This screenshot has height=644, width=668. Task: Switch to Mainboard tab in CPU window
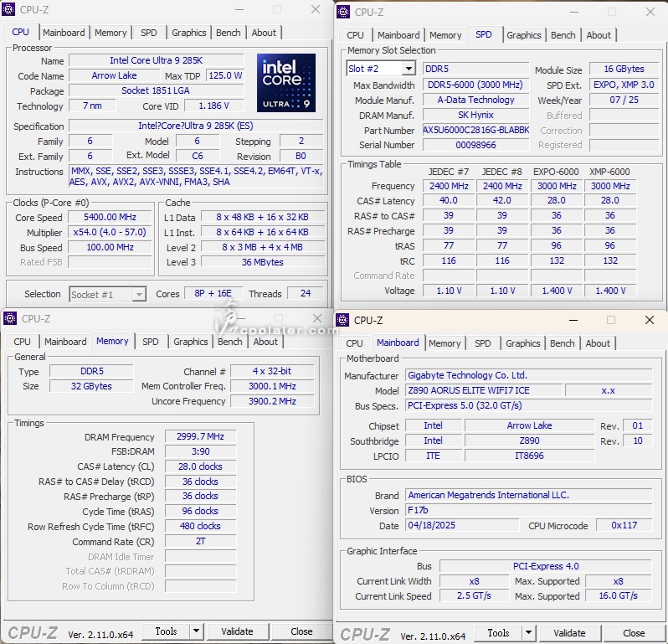[x=64, y=33]
